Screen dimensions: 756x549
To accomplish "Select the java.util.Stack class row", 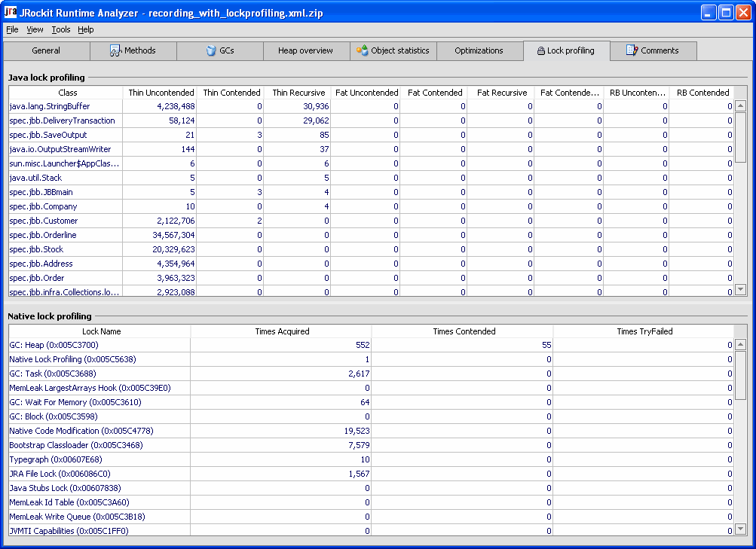I will [x=372, y=178].
